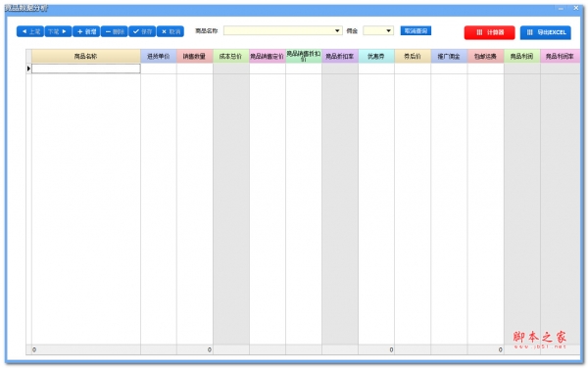
Task: Close the 商品数据分析 window
Action: [x=576, y=8]
